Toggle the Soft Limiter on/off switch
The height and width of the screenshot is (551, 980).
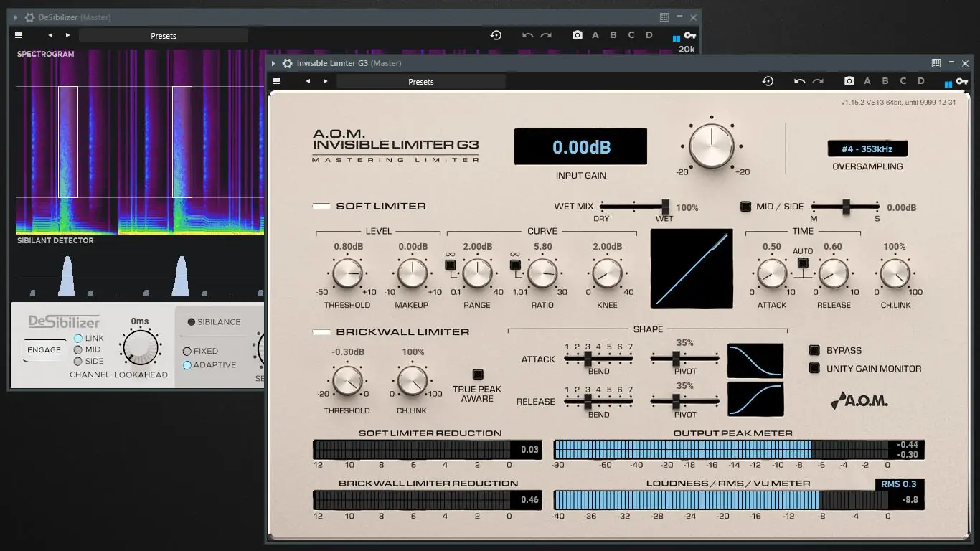(x=321, y=206)
